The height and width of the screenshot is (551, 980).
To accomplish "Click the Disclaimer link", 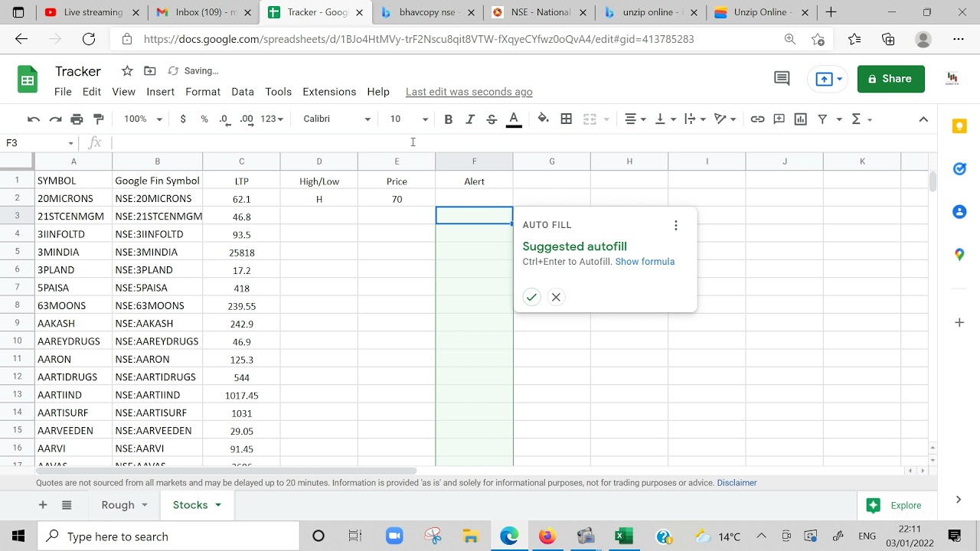I will (737, 483).
